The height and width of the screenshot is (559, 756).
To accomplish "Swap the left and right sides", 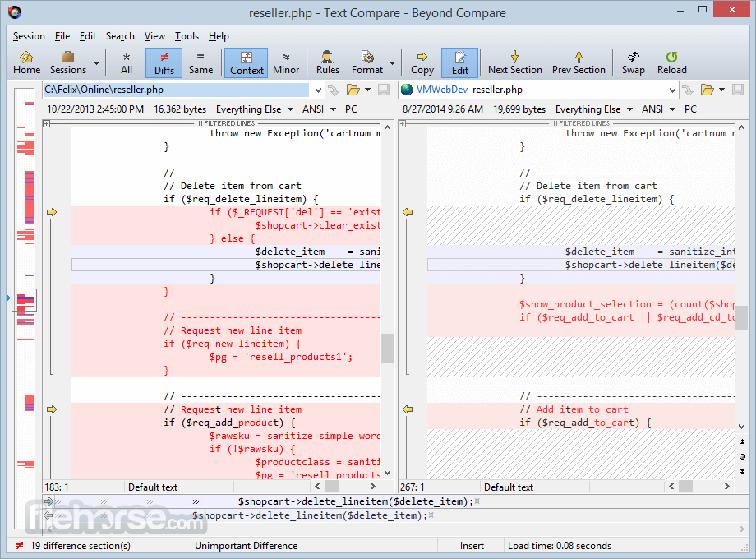I will coord(633,62).
